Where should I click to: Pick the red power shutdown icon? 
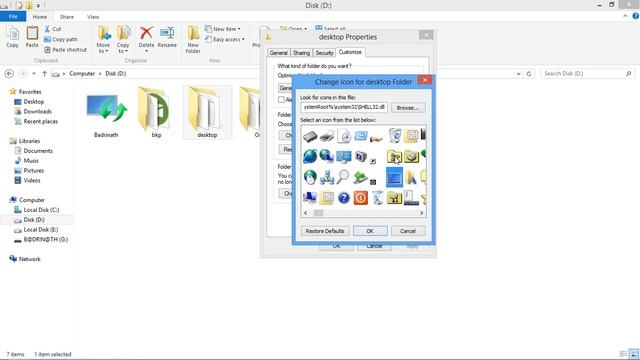pyautogui.click(x=360, y=198)
